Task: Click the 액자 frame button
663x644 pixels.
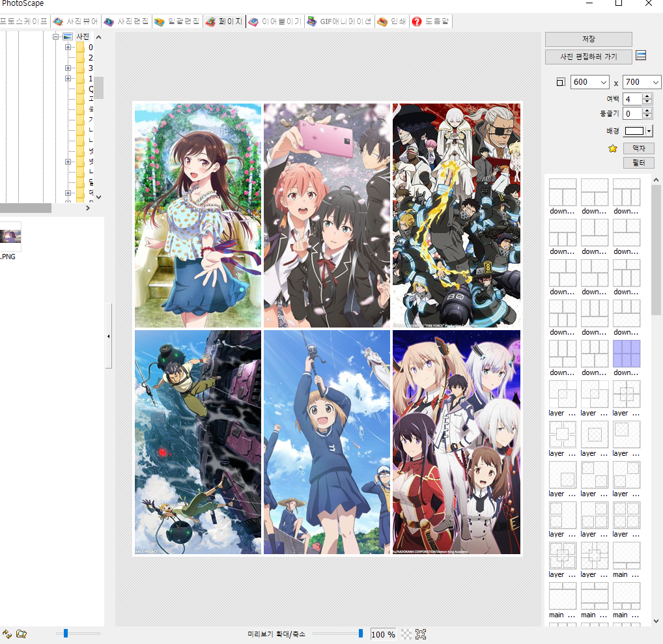Action: pyautogui.click(x=638, y=148)
